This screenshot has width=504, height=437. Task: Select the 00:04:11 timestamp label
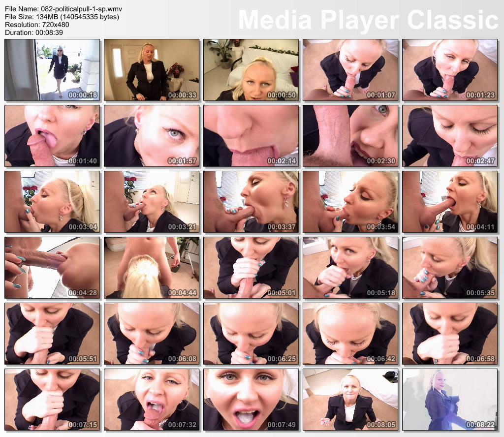click(480, 227)
